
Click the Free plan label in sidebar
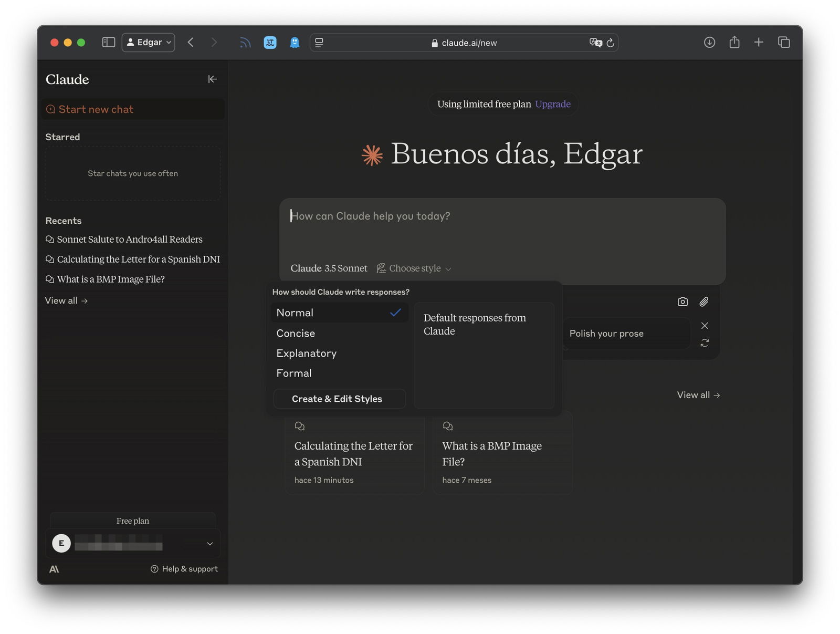point(133,521)
